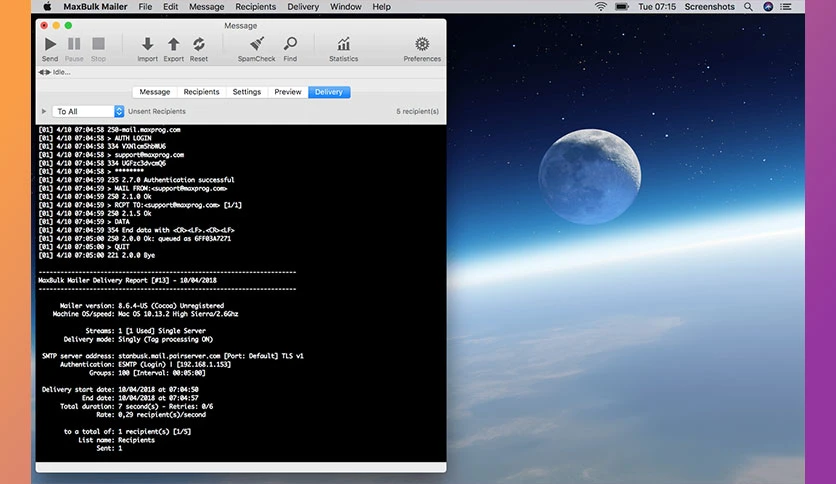Click the Message window title

coord(240,26)
